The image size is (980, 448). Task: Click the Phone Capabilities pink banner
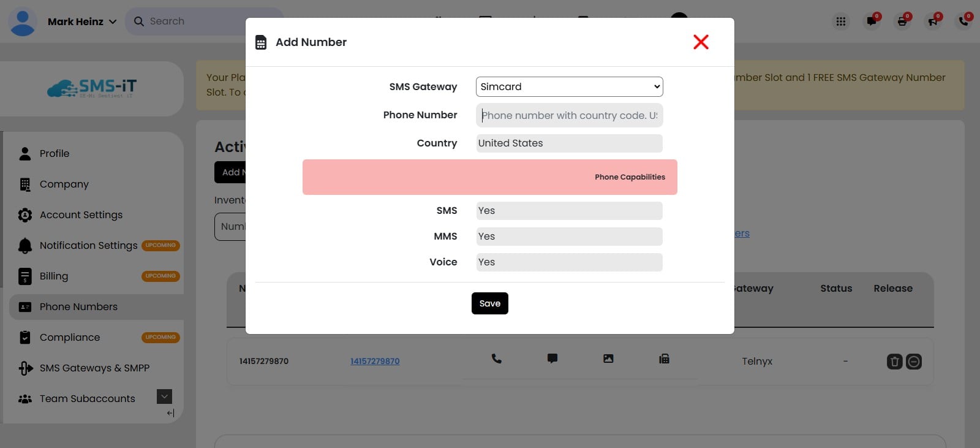pos(490,177)
